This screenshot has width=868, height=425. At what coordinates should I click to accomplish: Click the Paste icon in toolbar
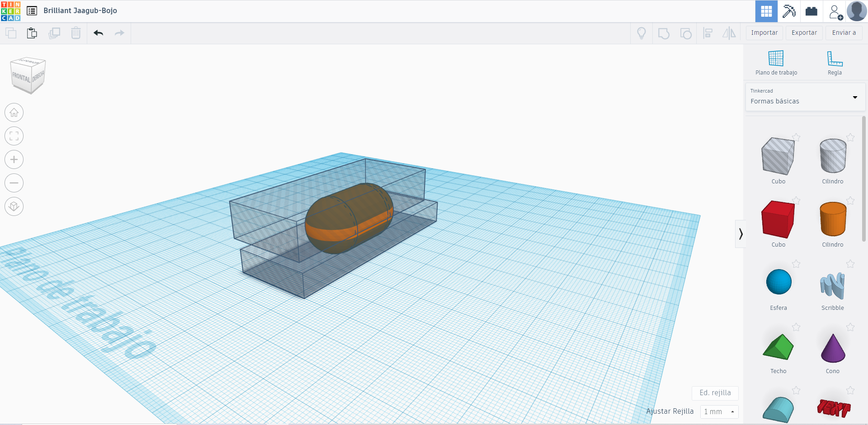pos(32,33)
